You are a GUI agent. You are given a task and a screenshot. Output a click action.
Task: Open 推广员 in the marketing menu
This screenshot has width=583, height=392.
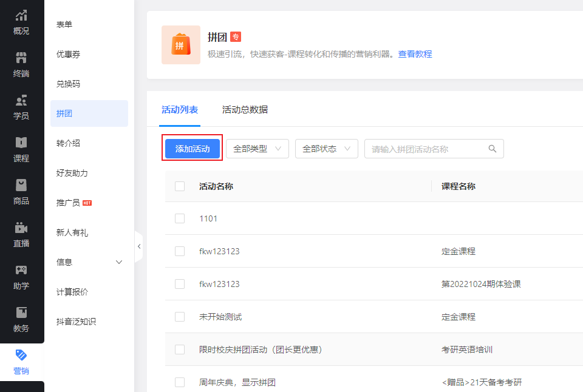click(68, 203)
